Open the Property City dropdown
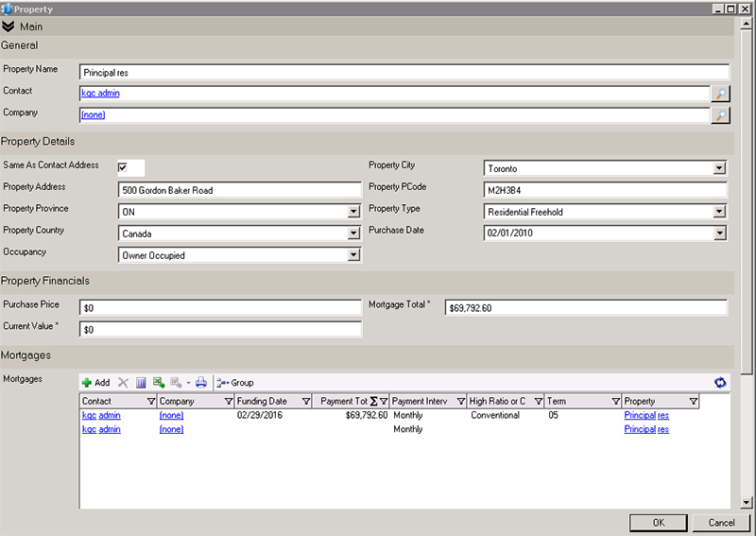Viewport: 756px width, 536px height. 719,168
